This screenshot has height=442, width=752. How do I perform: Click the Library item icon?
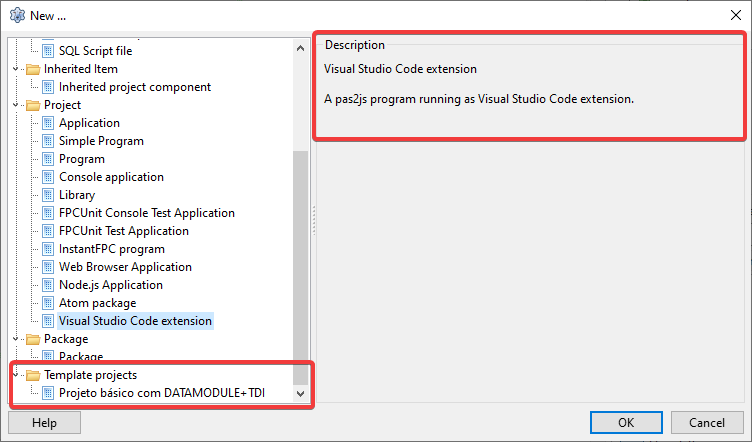pos(47,195)
